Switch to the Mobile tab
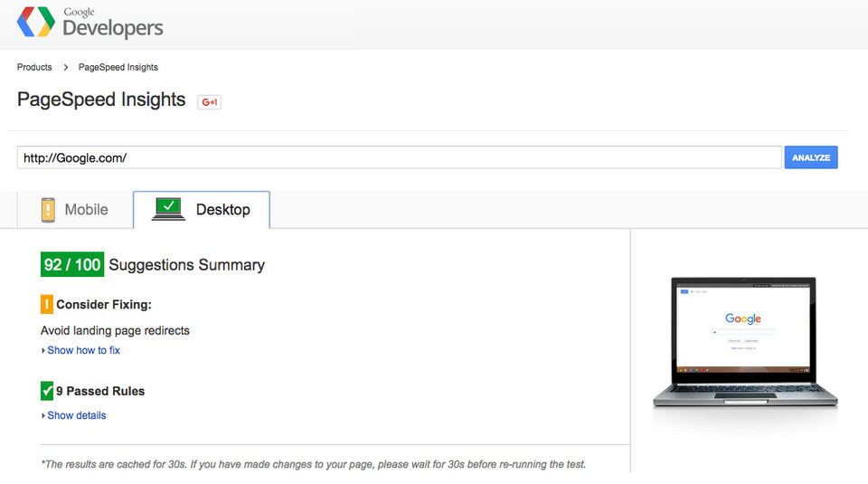The height and width of the screenshot is (484, 868). pos(75,210)
